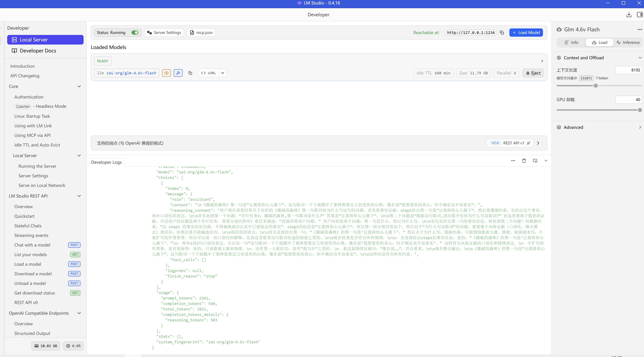Expand the Advanced settings section

tap(640, 127)
